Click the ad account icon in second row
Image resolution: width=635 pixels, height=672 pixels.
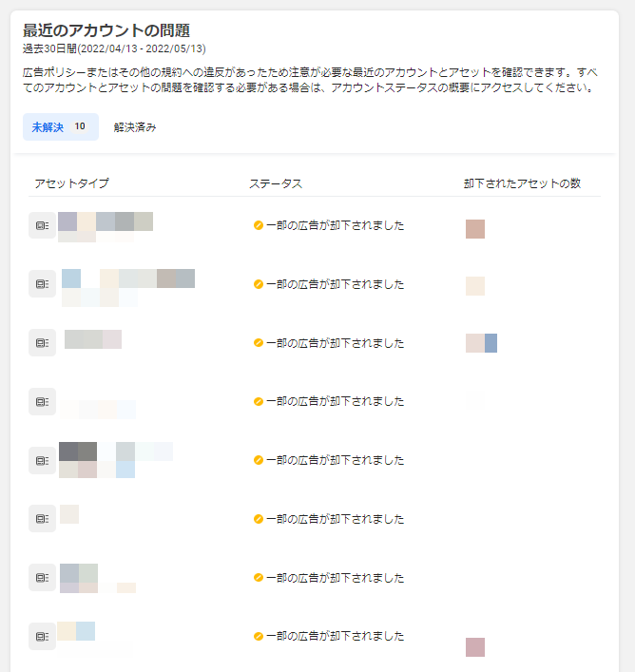click(42, 284)
